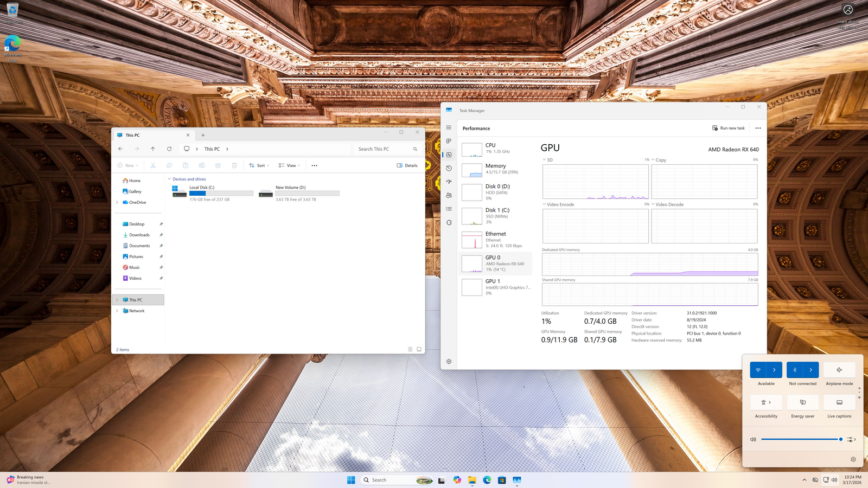Open the View dropdown in File Explorer
This screenshot has width=868, height=488.
coord(289,165)
